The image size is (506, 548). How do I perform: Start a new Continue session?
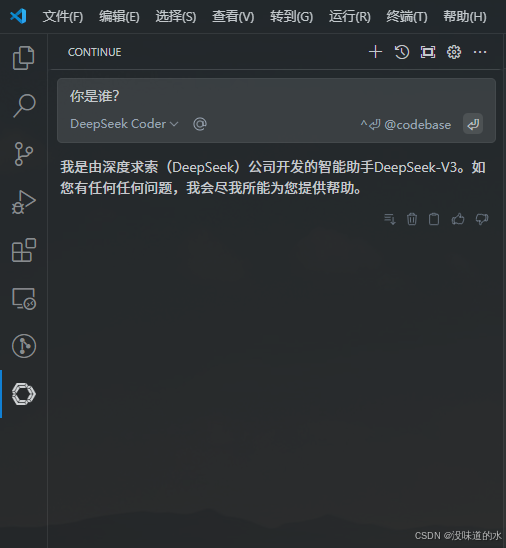coord(375,52)
